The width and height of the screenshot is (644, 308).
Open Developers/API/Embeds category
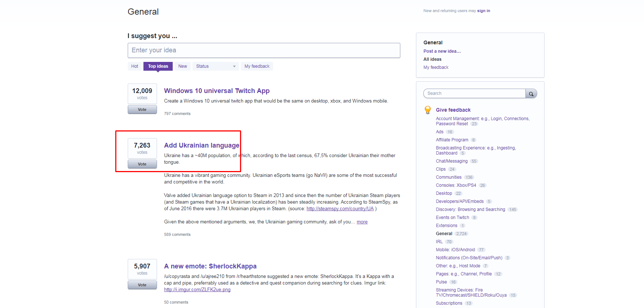click(460, 201)
